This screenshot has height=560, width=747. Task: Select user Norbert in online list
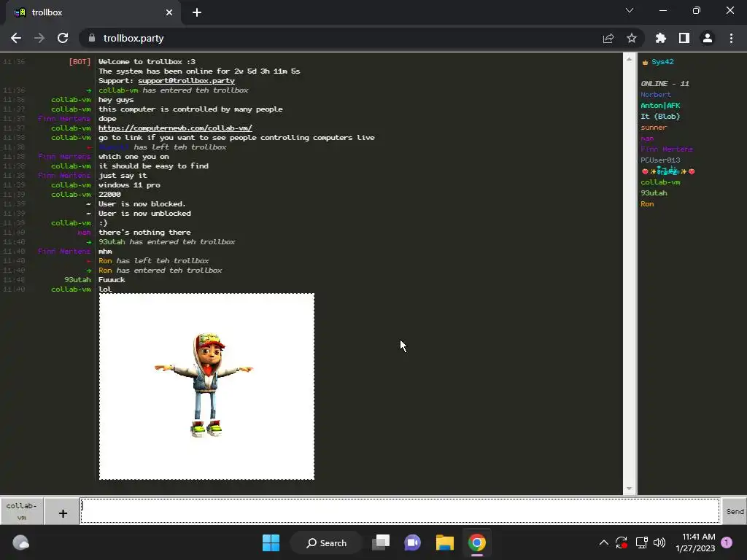[x=656, y=94]
